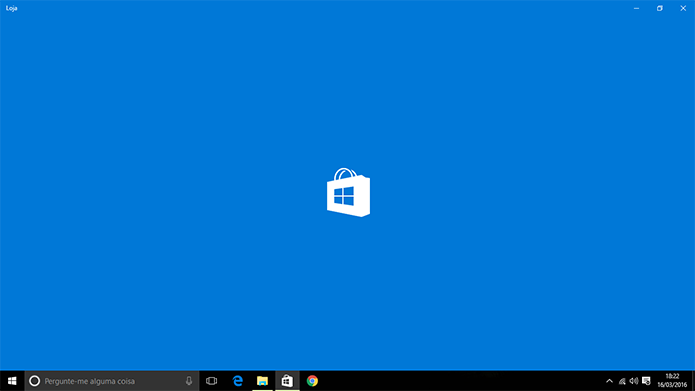The height and width of the screenshot is (391, 695).
Task: Open the Windows Start menu
Action: [12, 381]
